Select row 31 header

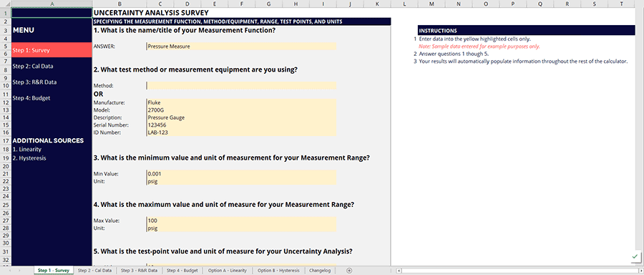click(6, 251)
